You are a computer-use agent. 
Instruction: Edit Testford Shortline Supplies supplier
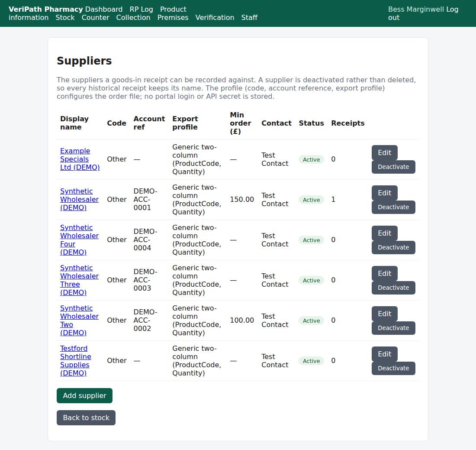[385, 354]
